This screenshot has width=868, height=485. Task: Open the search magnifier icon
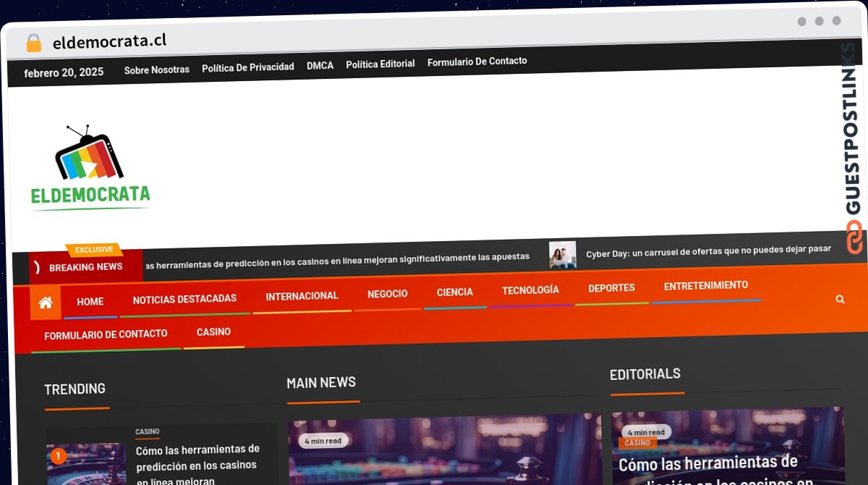click(x=840, y=299)
